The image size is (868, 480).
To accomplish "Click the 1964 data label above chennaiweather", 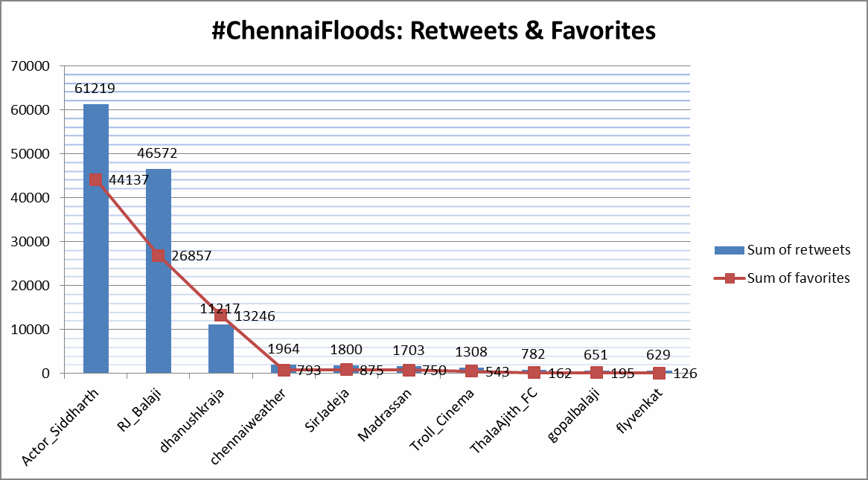I will pyautogui.click(x=284, y=348).
